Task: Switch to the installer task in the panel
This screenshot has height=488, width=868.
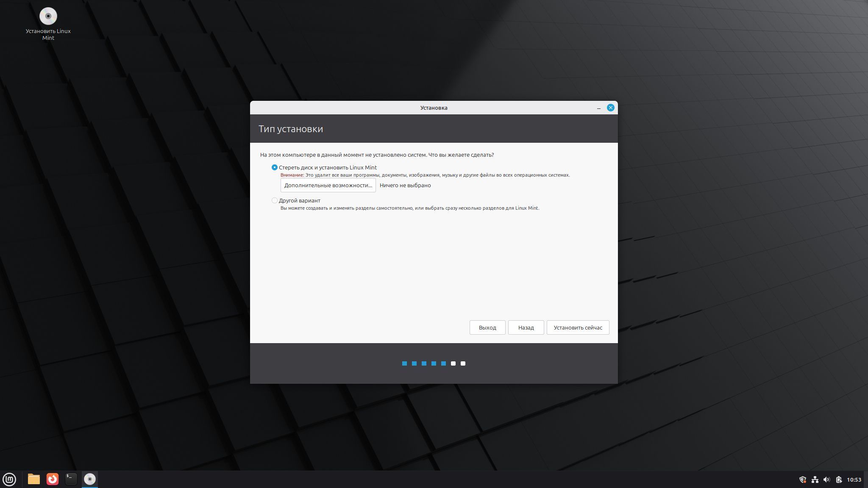Action: (x=90, y=479)
